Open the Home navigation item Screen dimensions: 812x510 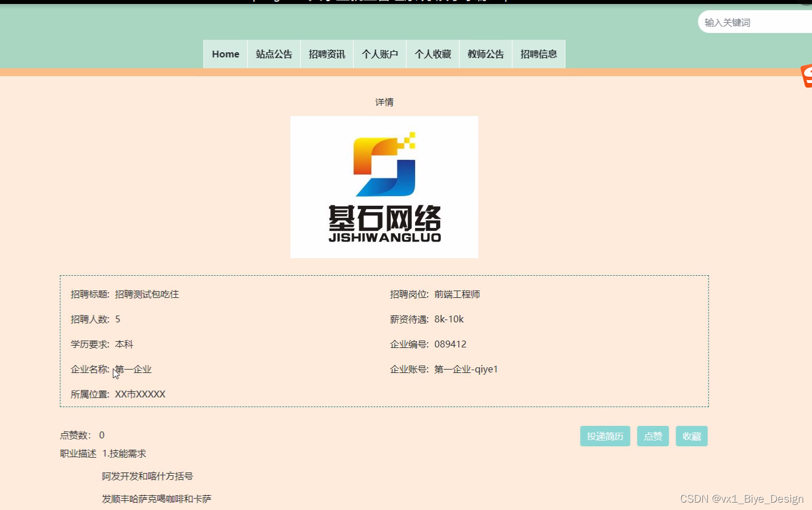click(x=226, y=54)
